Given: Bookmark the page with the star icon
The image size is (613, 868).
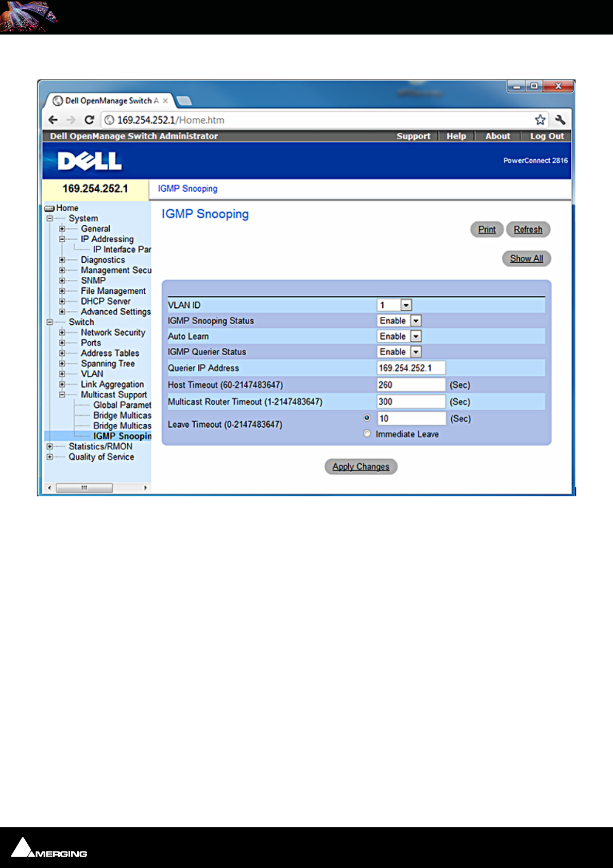Looking at the screenshot, I should [540, 120].
